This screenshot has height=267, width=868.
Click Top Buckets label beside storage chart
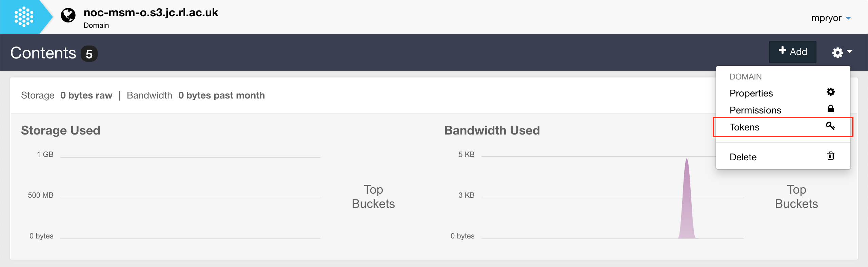click(x=373, y=197)
